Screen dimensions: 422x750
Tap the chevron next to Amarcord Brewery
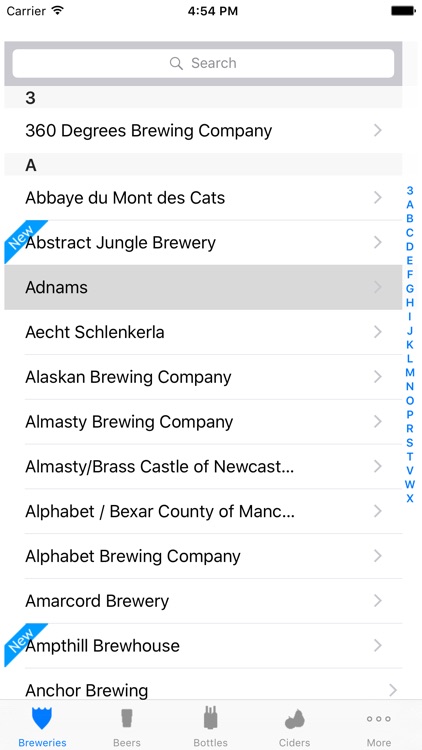(378, 600)
